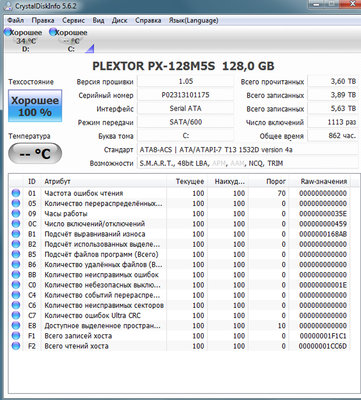Screen dimensions: 361x400
Task: Open the Язык(Language) menu
Action: pos(193,20)
